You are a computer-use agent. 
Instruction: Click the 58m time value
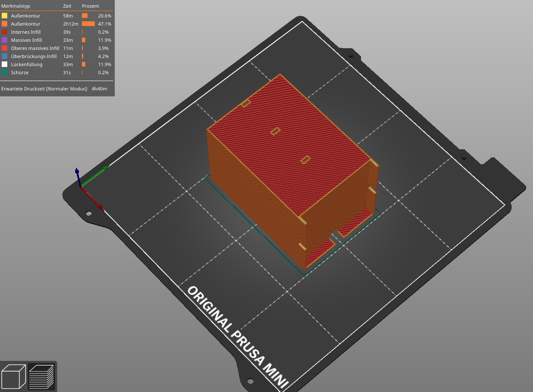(68, 16)
